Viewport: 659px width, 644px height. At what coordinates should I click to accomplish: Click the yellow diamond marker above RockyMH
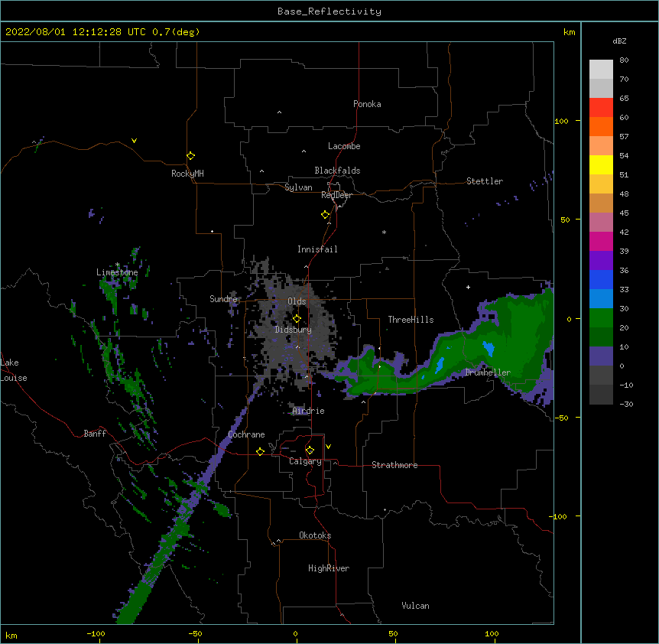click(190, 156)
